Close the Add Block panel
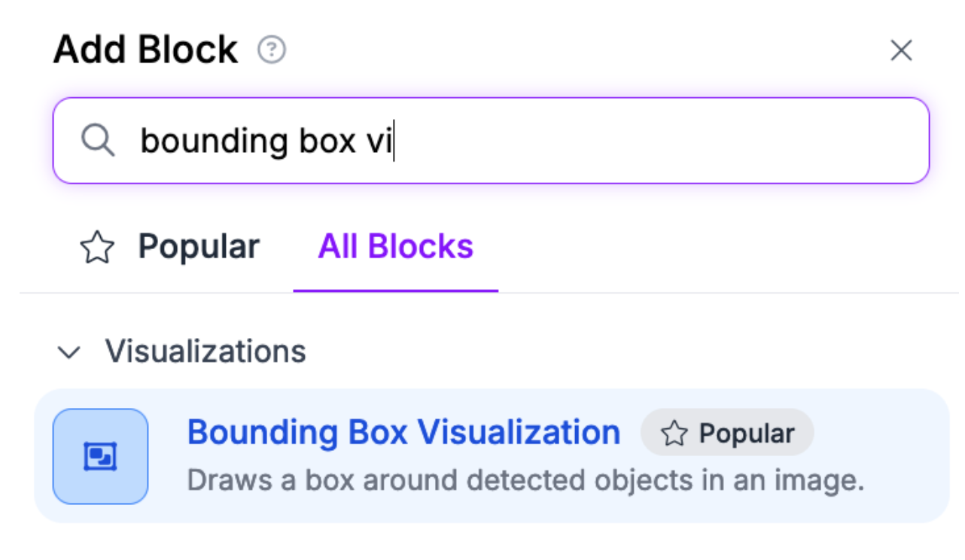 (901, 51)
